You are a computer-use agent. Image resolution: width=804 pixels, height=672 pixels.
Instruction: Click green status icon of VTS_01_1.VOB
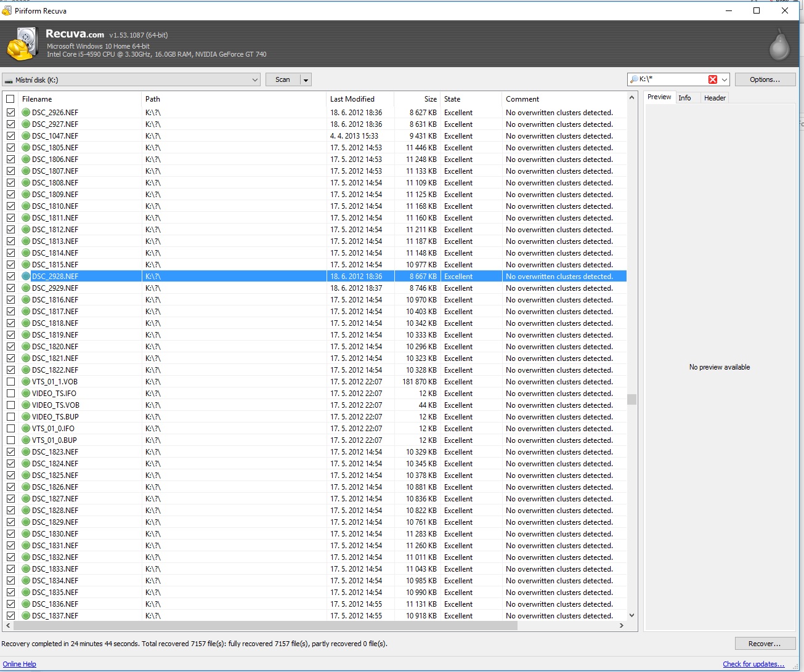26,382
